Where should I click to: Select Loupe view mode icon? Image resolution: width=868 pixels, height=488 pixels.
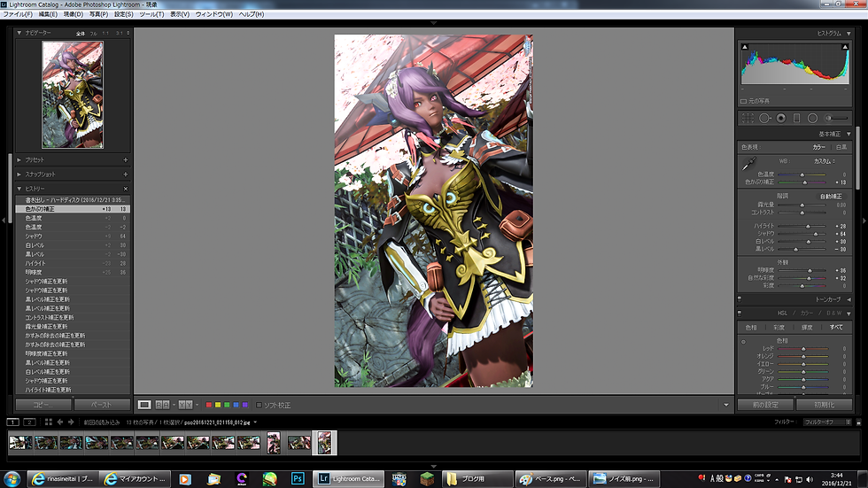click(x=143, y=405)
